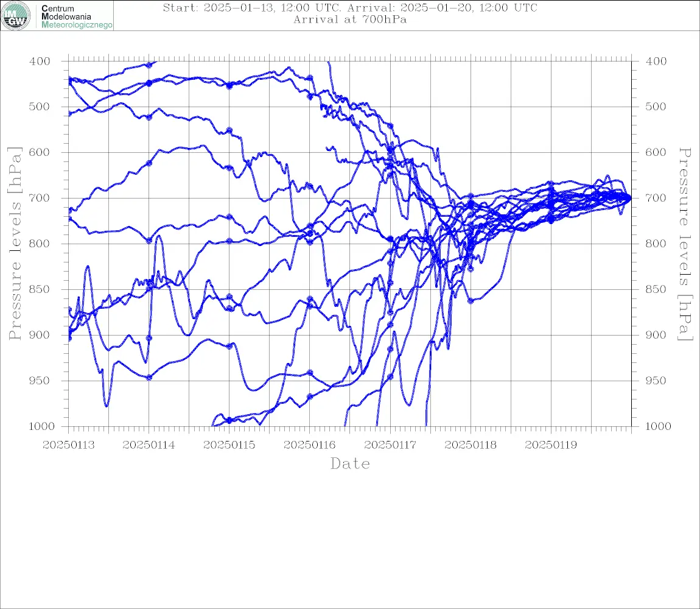Image resolution: width=700 pixels, height=609 pixels.
Task: Click the right axis 700 tick label
Action: coord(656,198)
